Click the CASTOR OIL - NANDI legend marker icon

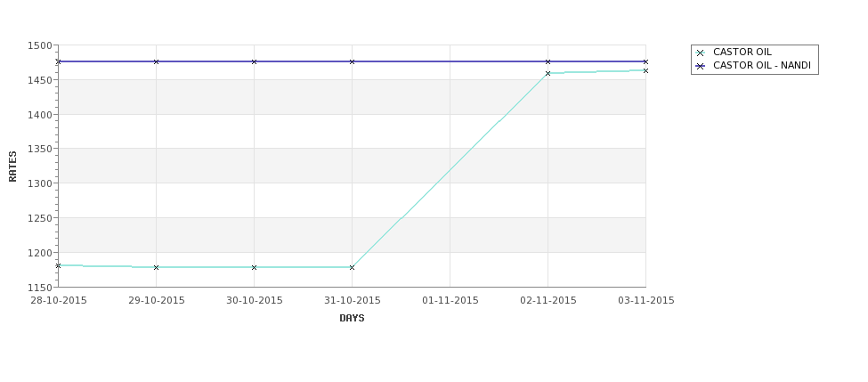tap(701, 67)
